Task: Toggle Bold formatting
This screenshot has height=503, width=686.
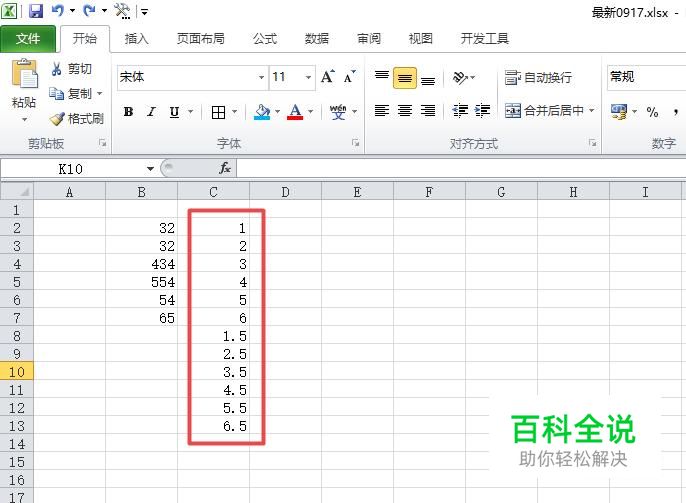Action: (x=128, y=112)
